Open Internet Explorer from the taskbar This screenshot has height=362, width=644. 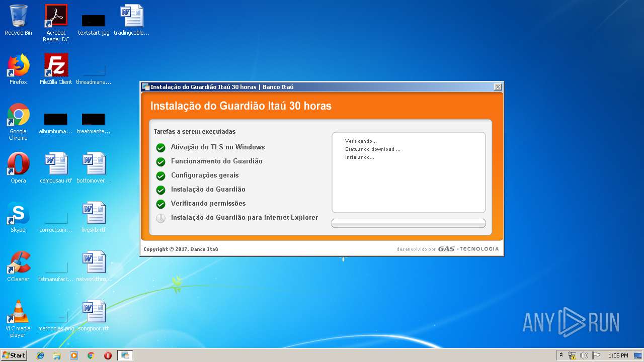click(40, 355)
